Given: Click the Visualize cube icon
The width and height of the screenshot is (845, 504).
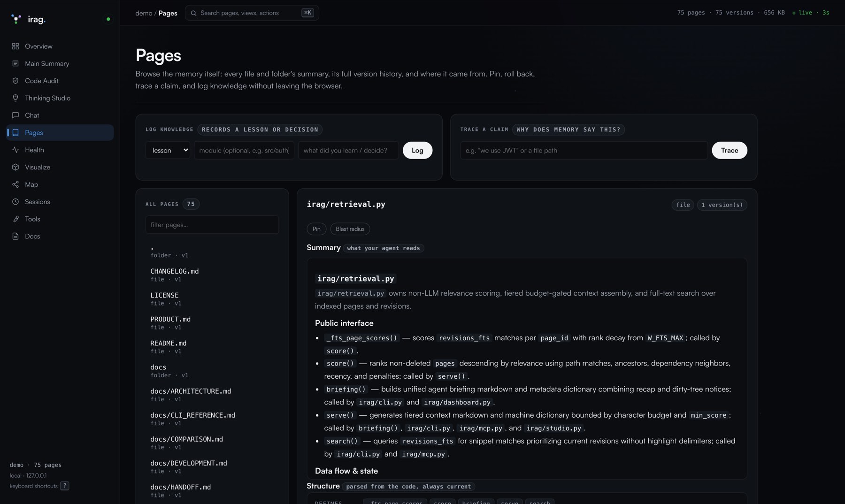Looking at the screenshot, I should click(15, 167).
